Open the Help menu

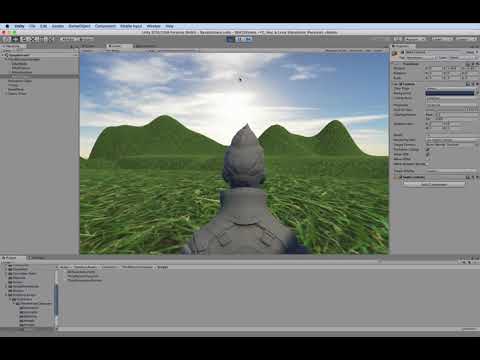click(x=169, y=26)
